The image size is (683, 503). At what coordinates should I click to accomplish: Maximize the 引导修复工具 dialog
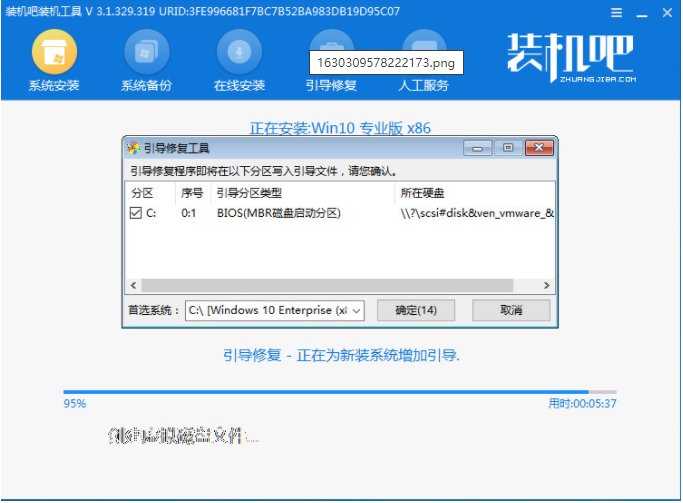pyautogui.click(x=508, y=148)
